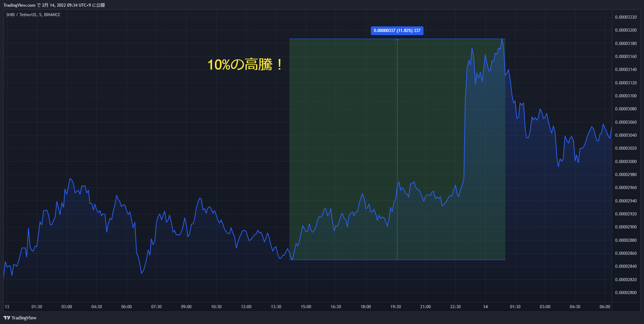Click the 03:00 label after date 14
The width and height of the screenshot is (644, 324).
[x=545, y=307]
